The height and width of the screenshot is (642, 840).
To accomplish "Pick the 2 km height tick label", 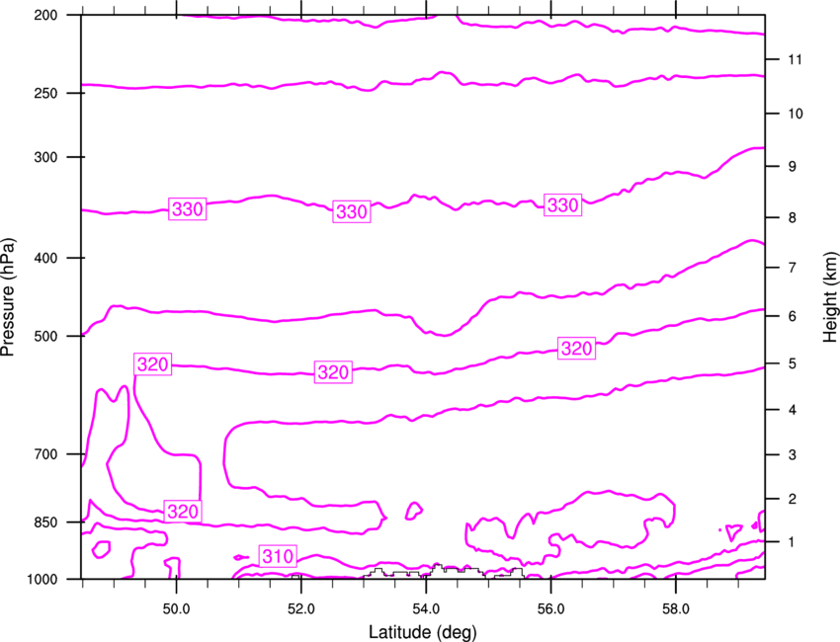I will click(792, 499).
